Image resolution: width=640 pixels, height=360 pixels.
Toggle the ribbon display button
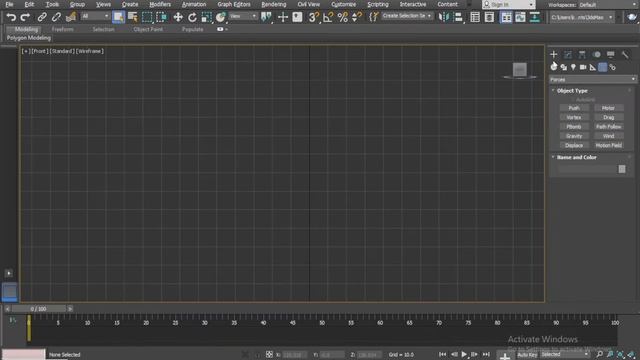506,17
